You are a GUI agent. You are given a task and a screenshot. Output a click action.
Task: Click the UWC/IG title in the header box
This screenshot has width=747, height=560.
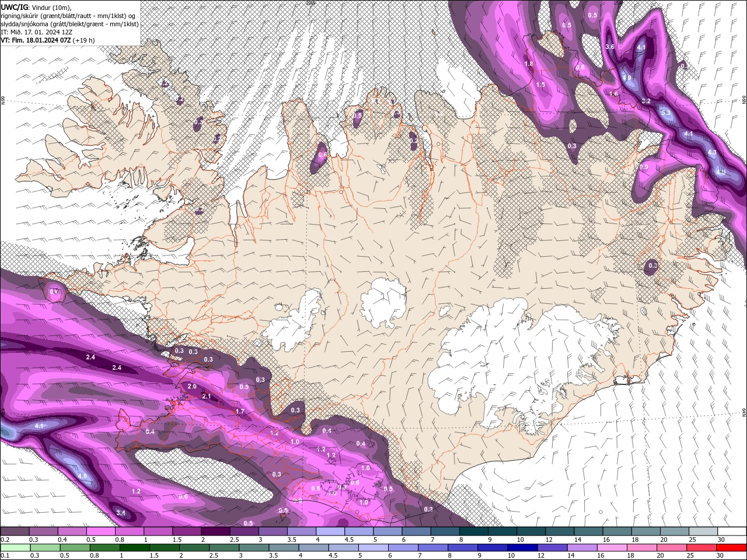tap(14, 7)
